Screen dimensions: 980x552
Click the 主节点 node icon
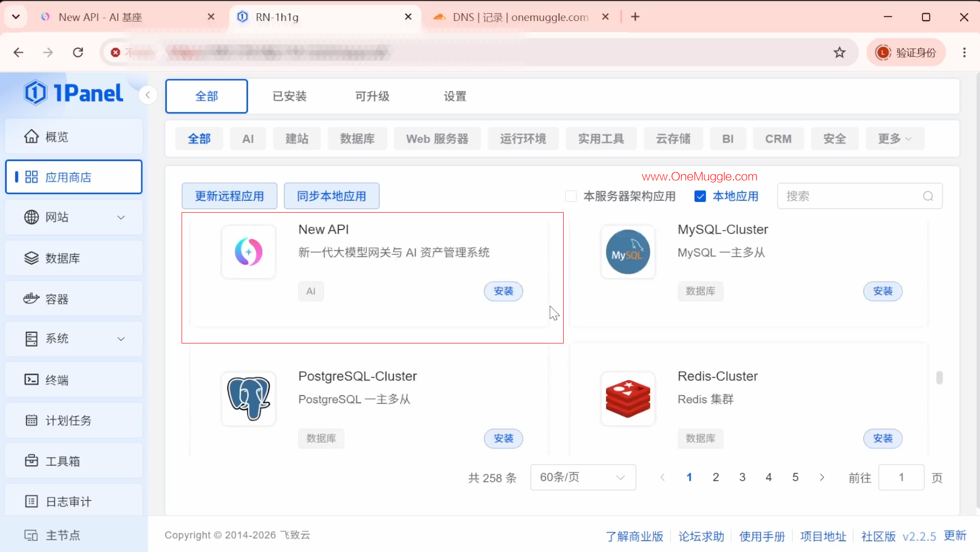tap(31, 535)
